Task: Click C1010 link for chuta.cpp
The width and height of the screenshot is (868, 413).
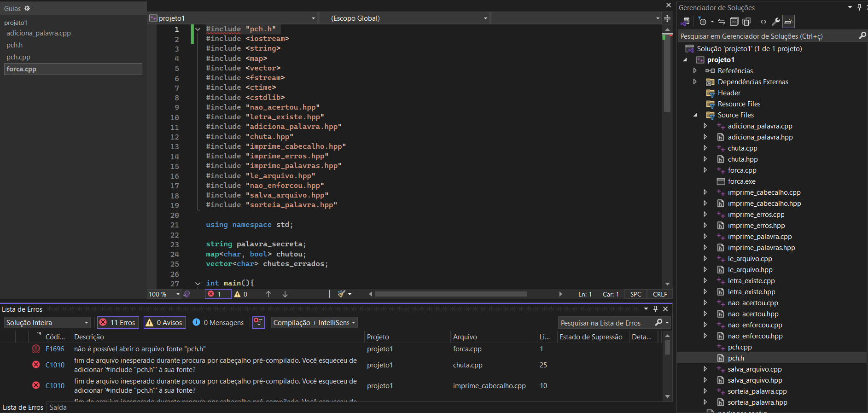Action: click(55, 365)
